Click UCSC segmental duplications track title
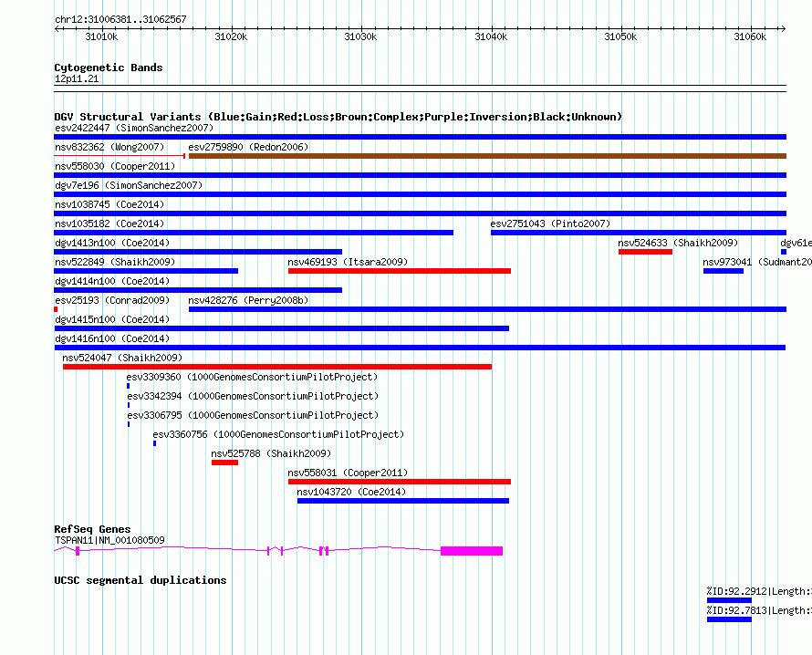The height and width of the screenshot is (655, 812). coord(141,580)
